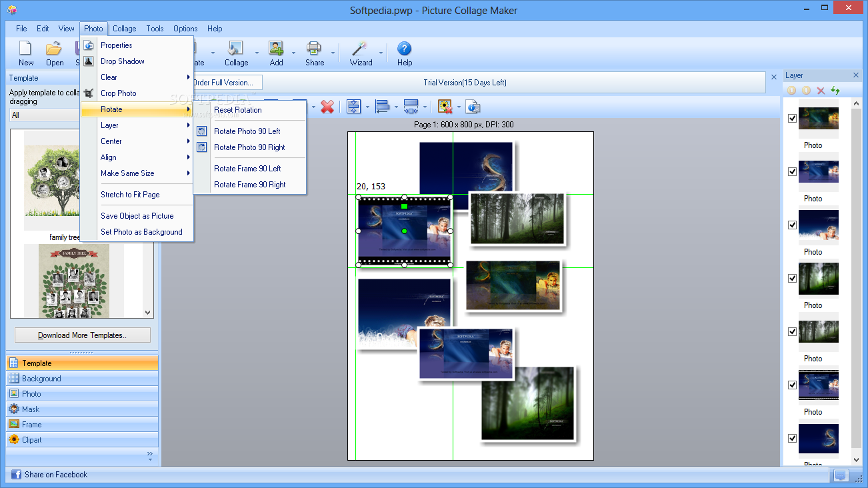Open the dropdown arrow beside the remove photo icon
The width and height of the screenshot is (868, 488).
[x=459, y=107]
